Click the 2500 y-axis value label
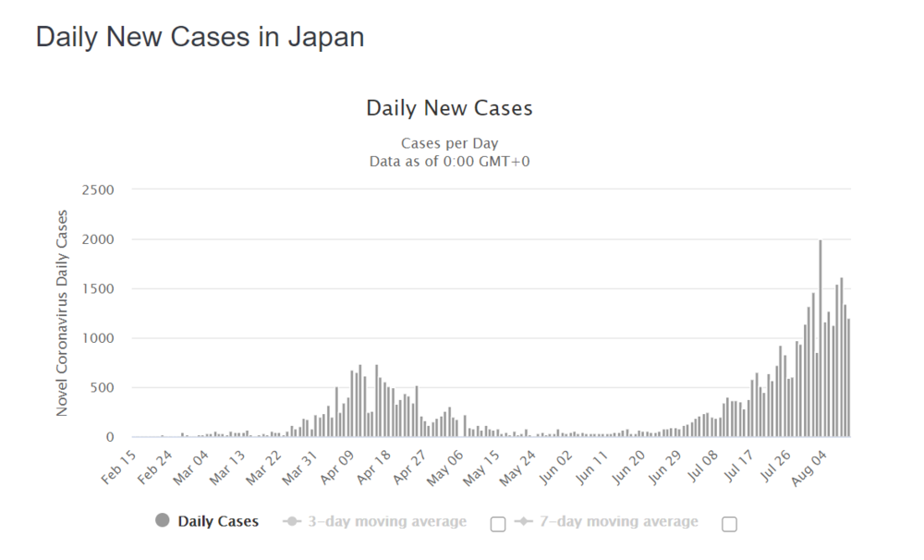 coord(96,190)
